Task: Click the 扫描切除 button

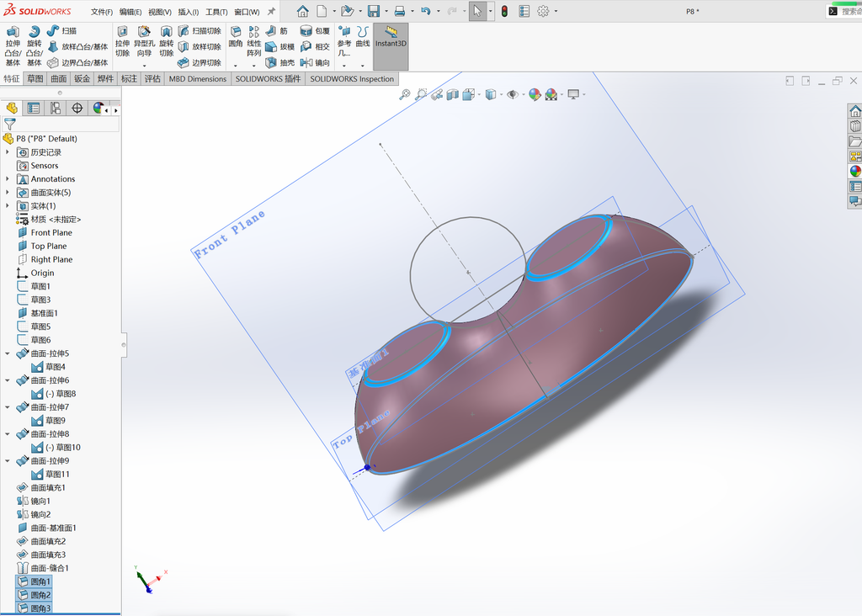Action: click(x=200, y=31)
